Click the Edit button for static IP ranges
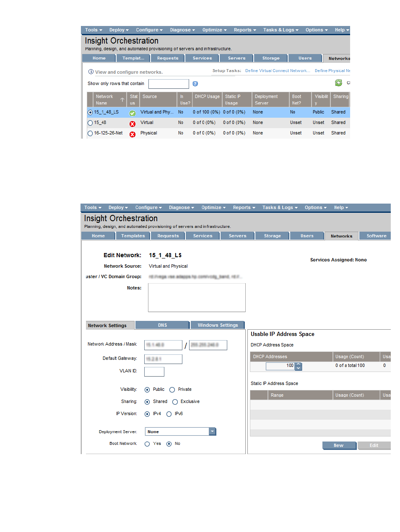 click(x=374, y=446)
